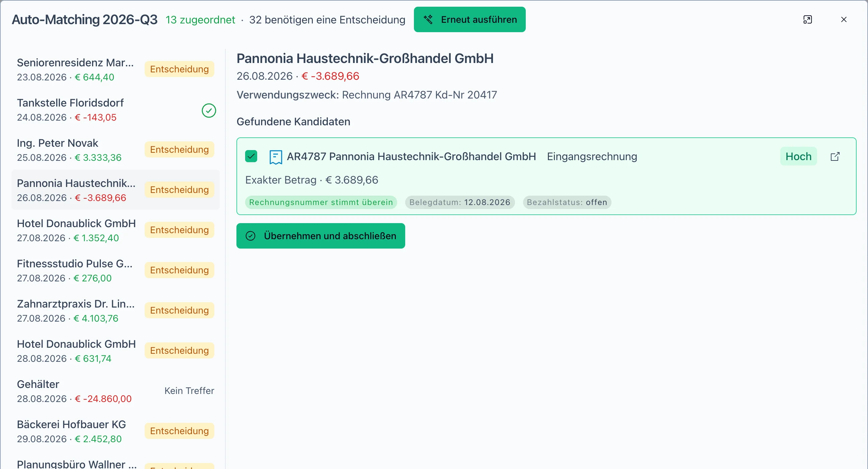Select Pannonia Haustechnik... list entry
Viewport: 868px width, 469px height.
coord(116,190)
